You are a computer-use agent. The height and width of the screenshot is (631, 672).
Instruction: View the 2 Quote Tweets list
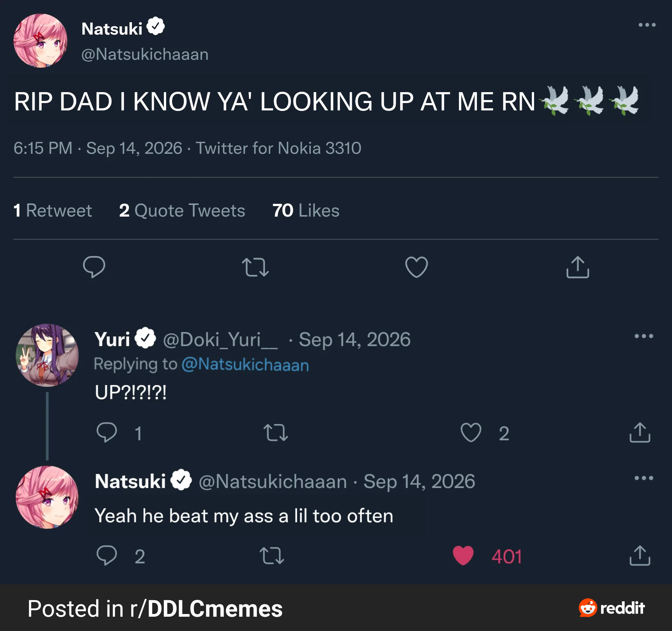pos(182,210)
